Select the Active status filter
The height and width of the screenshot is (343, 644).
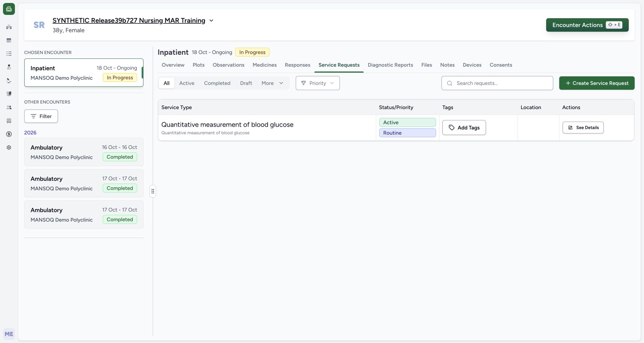point(187,83)
